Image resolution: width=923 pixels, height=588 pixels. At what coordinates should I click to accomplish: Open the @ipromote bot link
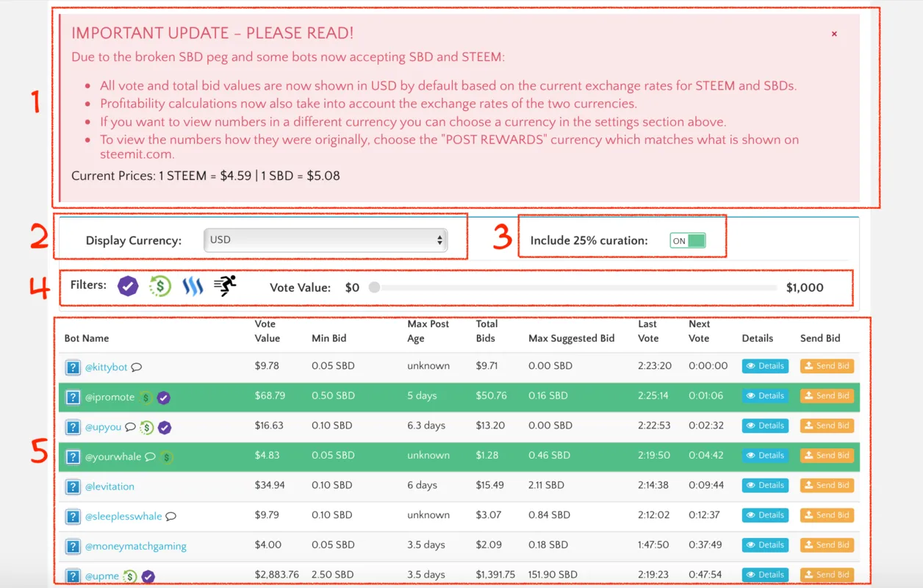tap(110, 397)
